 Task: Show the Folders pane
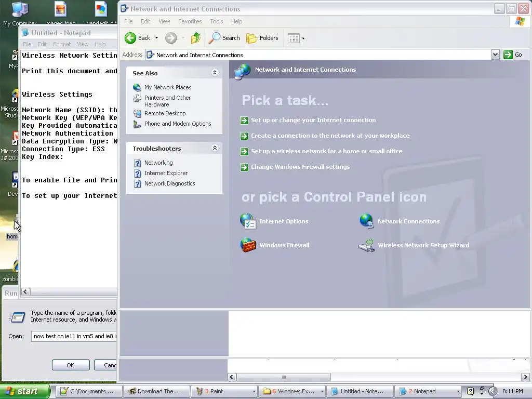coord(262,38)
